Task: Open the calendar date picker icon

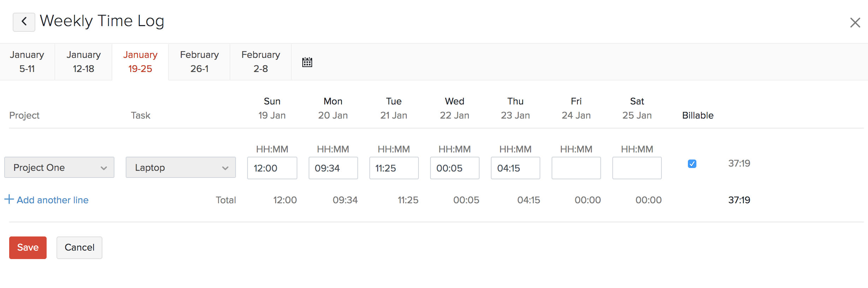Action: coord(307,62)
